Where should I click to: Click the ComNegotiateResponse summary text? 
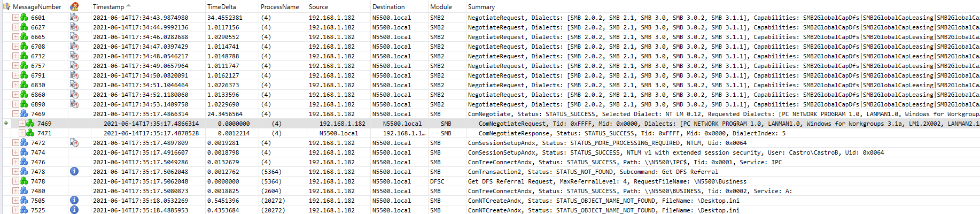tap(632, 133)
